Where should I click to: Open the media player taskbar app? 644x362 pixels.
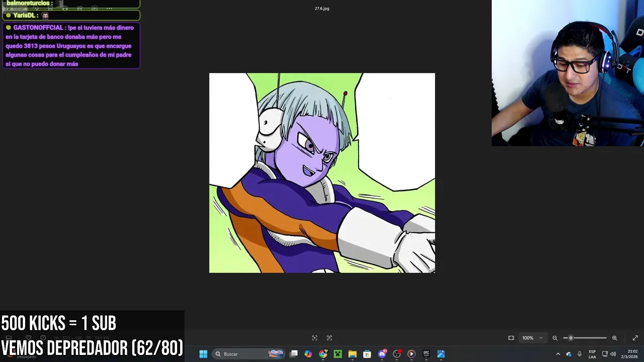(x=412, y=354)
